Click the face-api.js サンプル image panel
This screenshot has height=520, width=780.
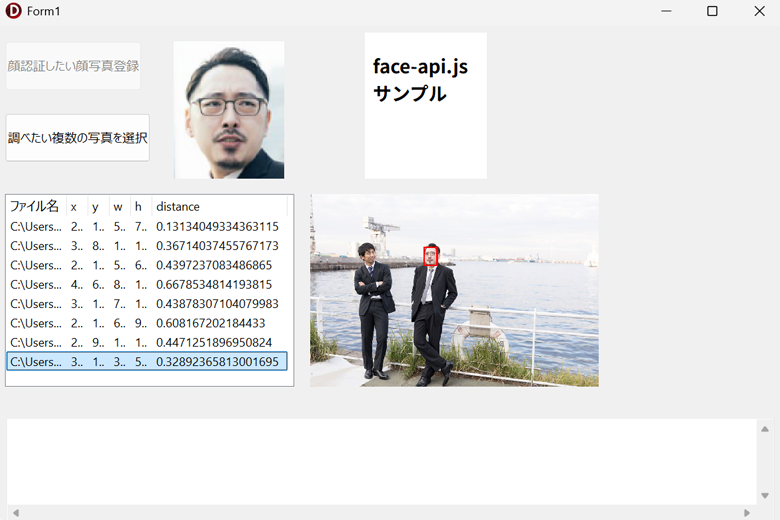click(426, 105)
